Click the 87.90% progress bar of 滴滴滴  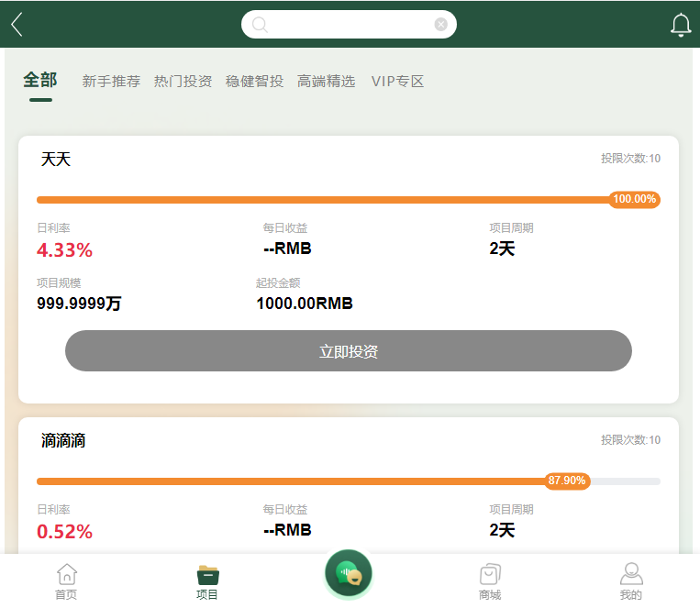(x=349, y=481)
